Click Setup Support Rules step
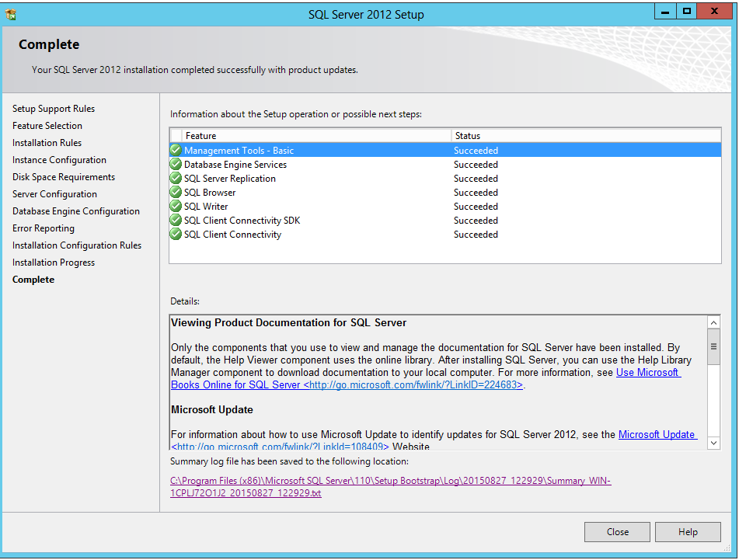 [x=54, y=108]
